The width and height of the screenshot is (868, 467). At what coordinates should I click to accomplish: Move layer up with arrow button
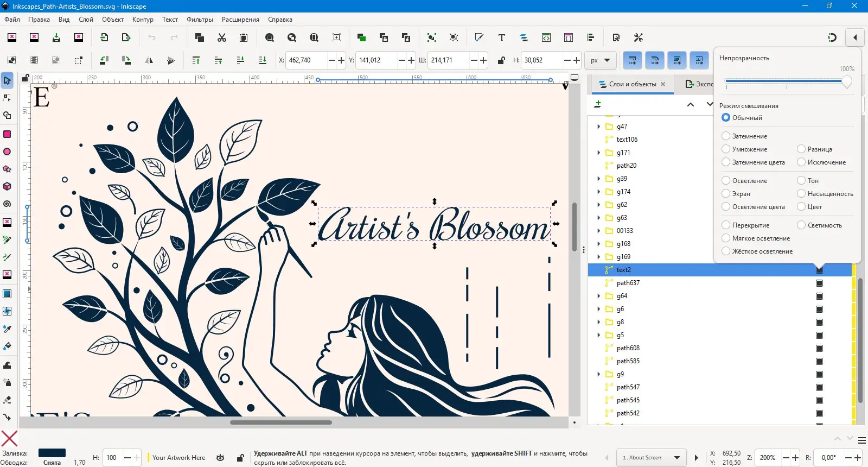691,104
